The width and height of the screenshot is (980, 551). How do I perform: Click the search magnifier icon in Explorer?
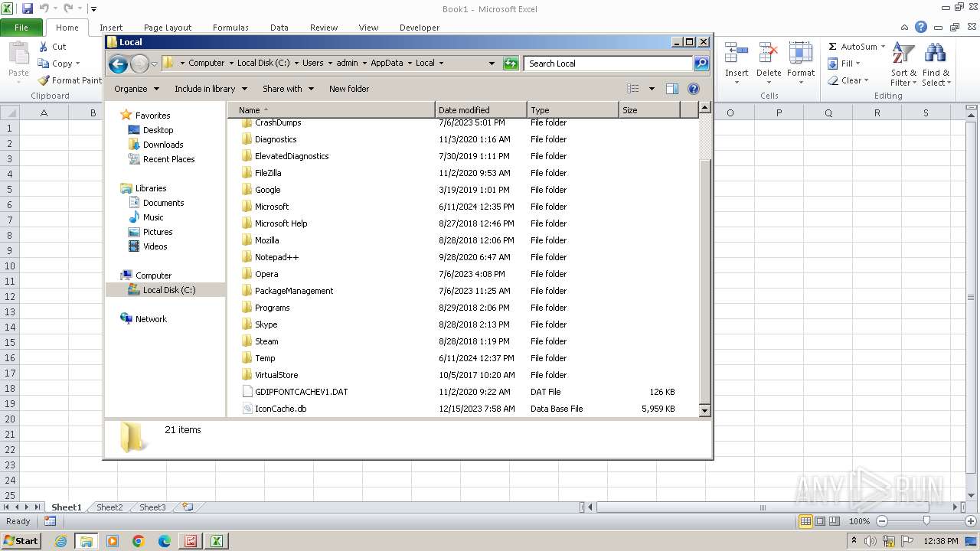[x=701, y=64]
